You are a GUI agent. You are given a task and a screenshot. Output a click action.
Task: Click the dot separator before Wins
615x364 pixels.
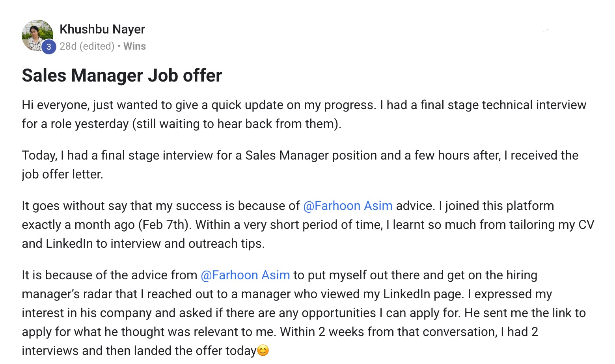pos(119,46)
